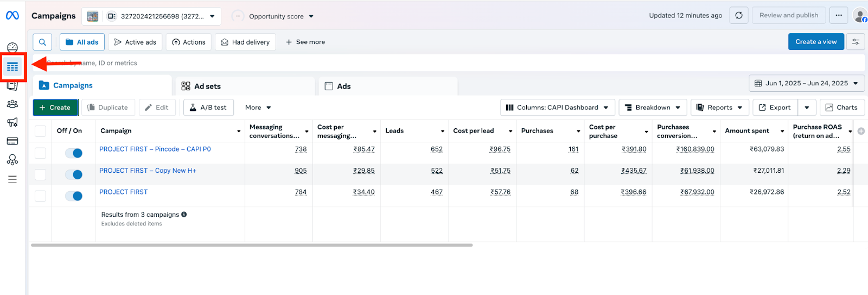Viewport: 868px width, 295px height.
Task: Open view filter settings sliders icon
Action: click(x=856, y=42)
